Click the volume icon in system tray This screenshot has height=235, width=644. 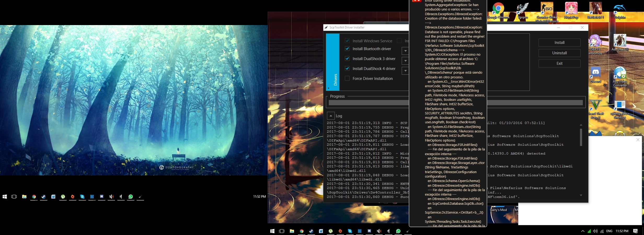tap(595, 231)
